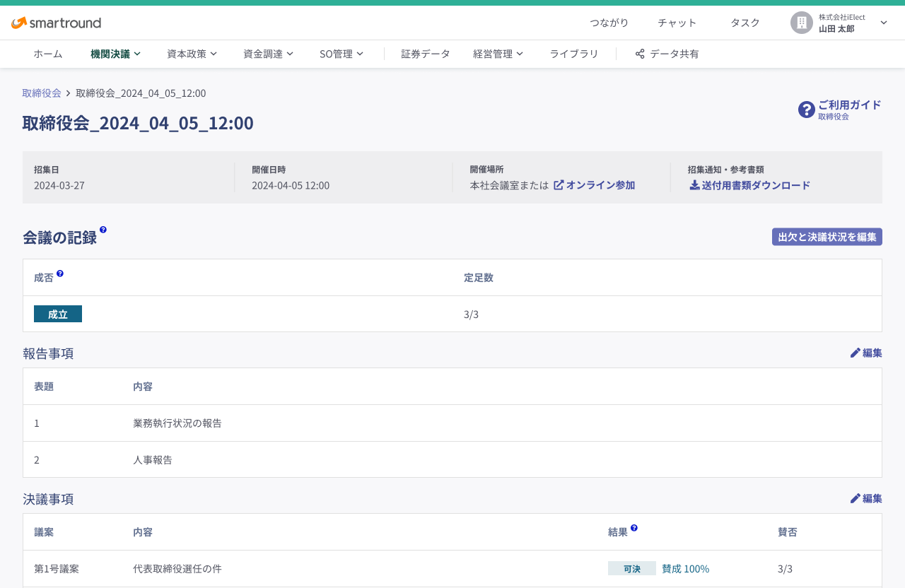This screenshot has height=588, width=905.
Task: Expand the 資本政策 dropdown
Action: pyautogui.click(x=192, y=53)
